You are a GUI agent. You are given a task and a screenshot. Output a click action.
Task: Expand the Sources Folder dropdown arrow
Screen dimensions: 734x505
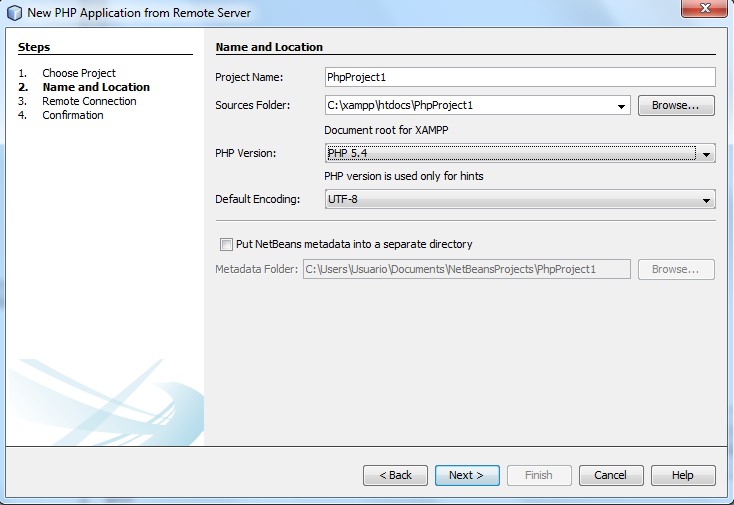pos(621,105)
